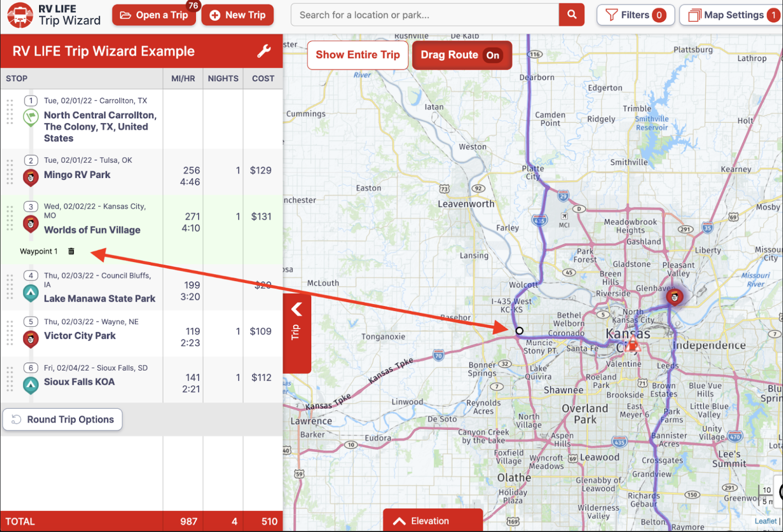Click stop number 4 badge
This screenshot has height=532, width=783.
point(31,276)
